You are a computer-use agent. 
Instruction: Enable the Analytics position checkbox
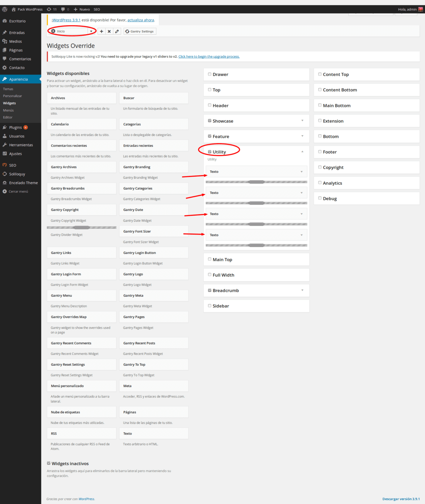click(320, 183)
